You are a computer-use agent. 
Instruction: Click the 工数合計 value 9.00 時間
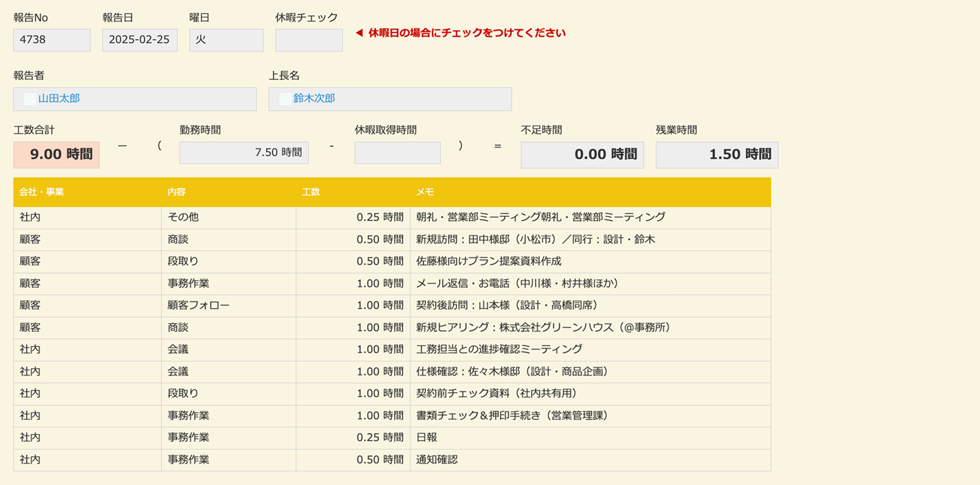56,154
